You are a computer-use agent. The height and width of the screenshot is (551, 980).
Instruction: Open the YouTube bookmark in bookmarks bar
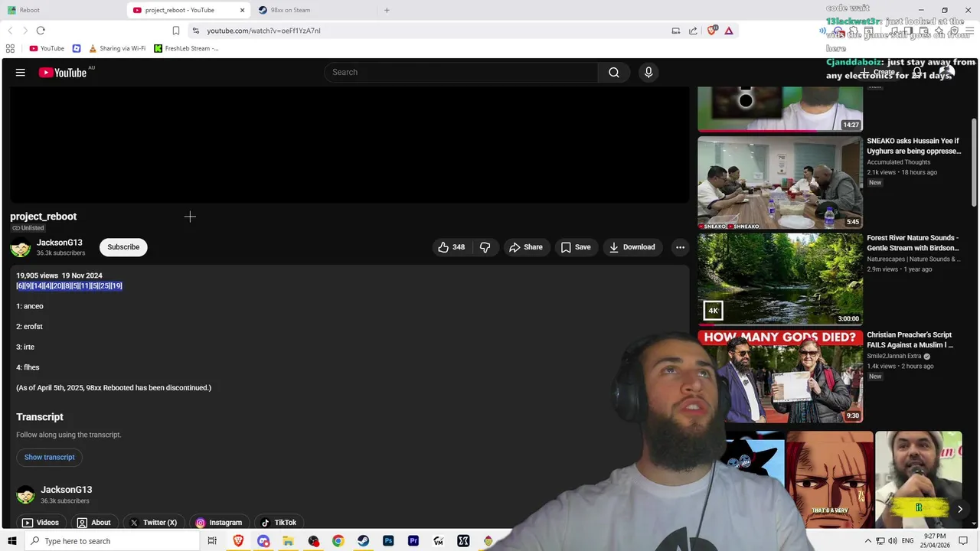(47, 48)
